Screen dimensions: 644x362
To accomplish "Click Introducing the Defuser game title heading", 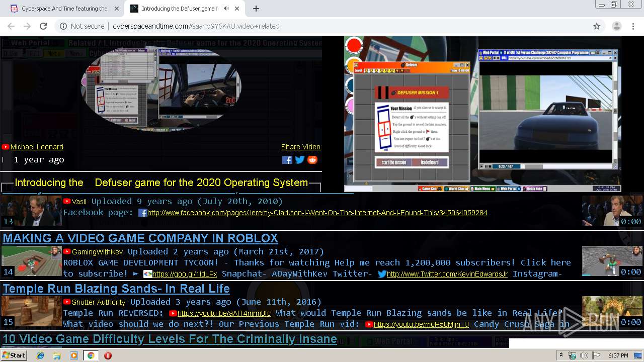I will click(161, 183).
